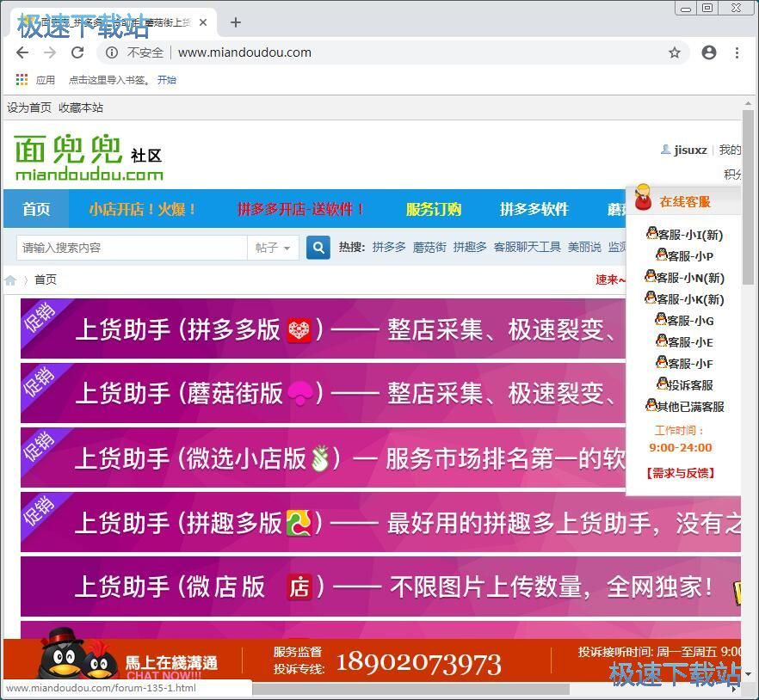Click the 面兜兜 社区 site logo

(x=89, y=157)
